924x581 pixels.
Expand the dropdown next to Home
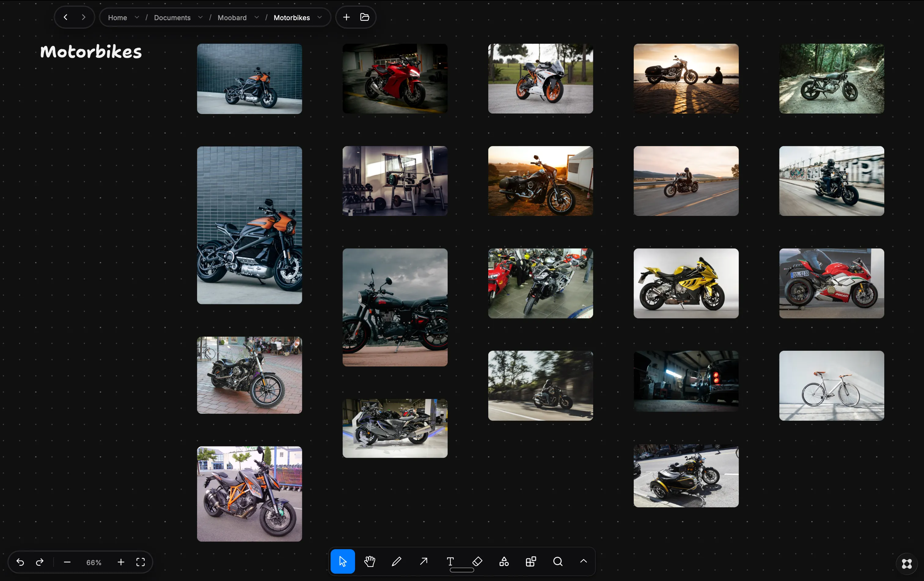(137, 17)
